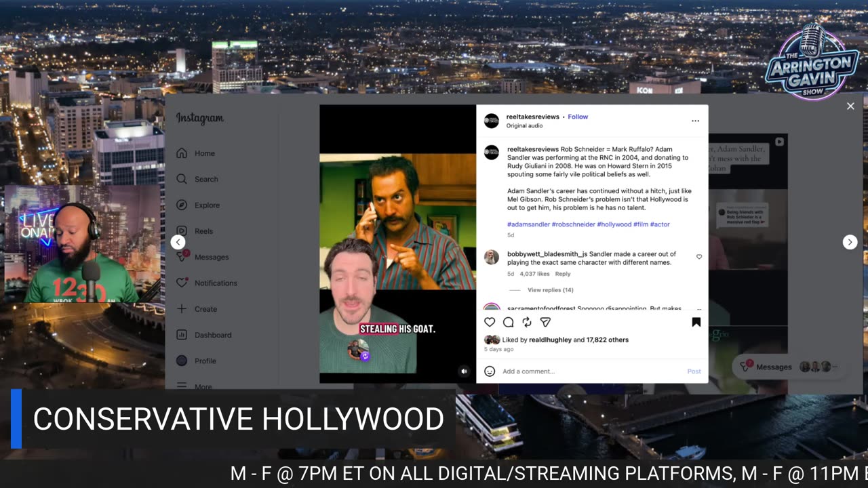Open the realdlhughley liker profile
Screen dimensions: 868x488
550,340
